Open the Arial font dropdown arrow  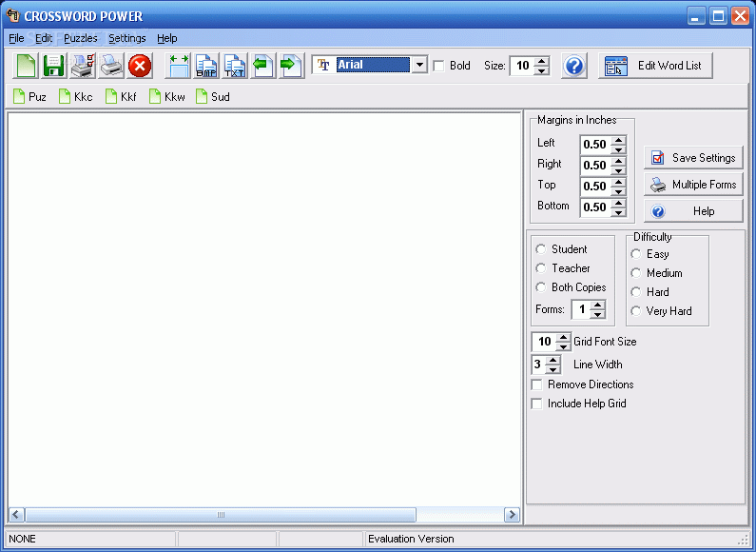(x=420, y=65)
